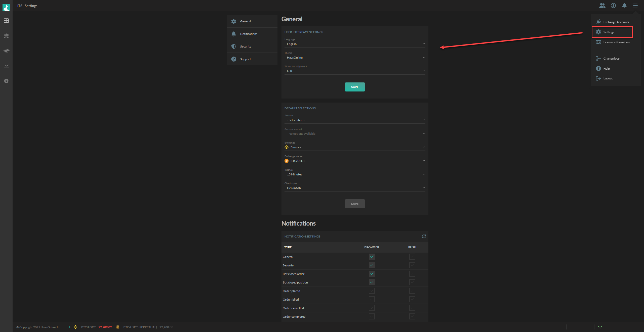
Task: Open the Dashboards grid icon in sidebar
Action: [6, 21]
